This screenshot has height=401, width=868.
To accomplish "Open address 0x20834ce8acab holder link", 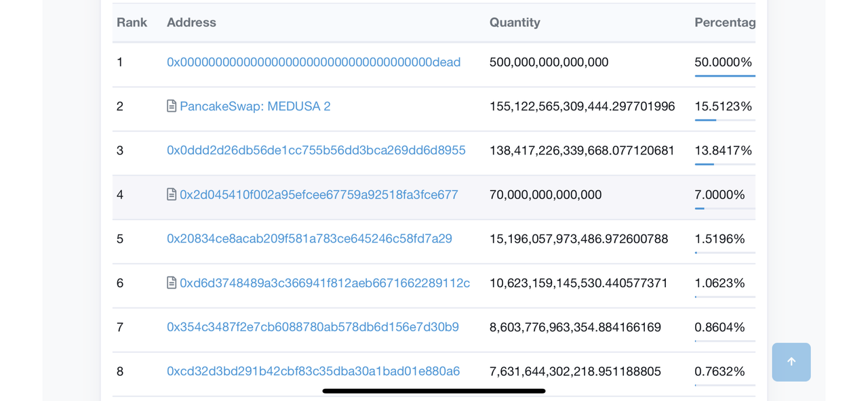I will pyautogui.click(x=309, y=239).
